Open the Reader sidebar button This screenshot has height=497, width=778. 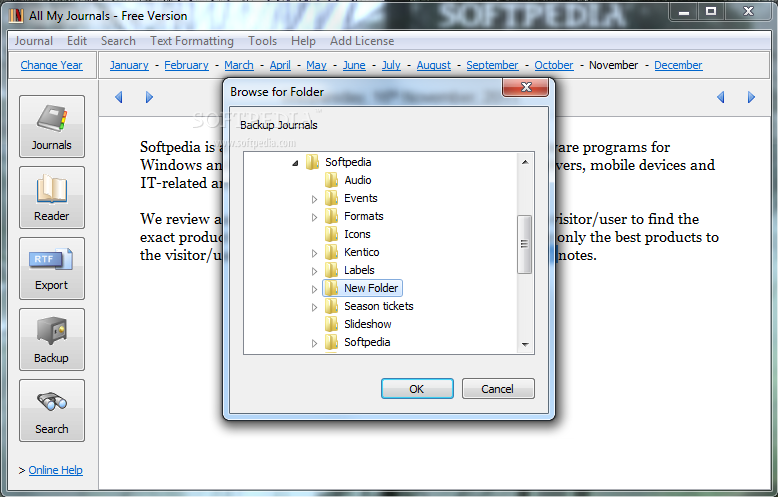(52, 197)
